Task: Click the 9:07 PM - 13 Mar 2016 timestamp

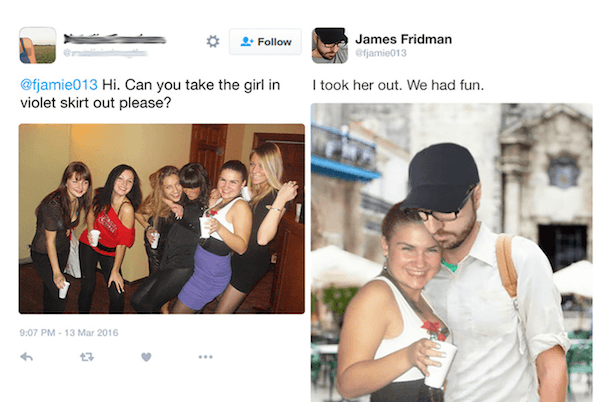Action: tap(69, 333)
